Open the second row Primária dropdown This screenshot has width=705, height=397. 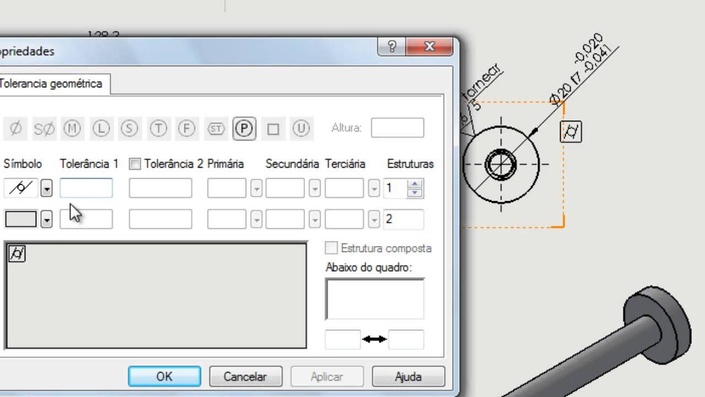tap(256, 220)
